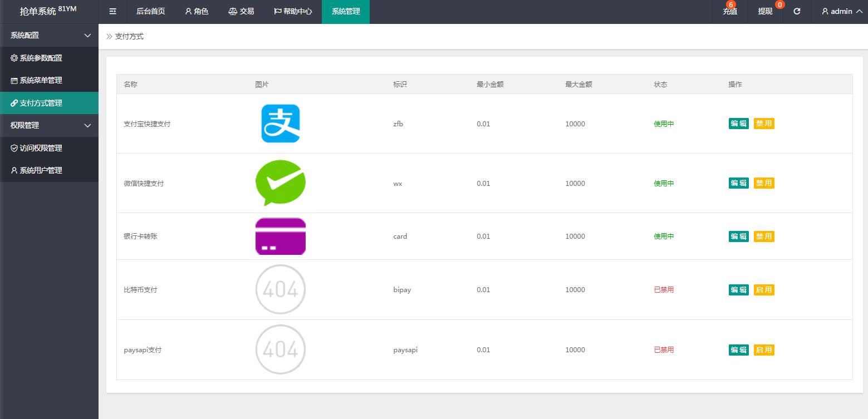Open 充值 notifications with badge 6
Image resolution: width=868 pixels, height=419 pixels.
coord(730,11)
